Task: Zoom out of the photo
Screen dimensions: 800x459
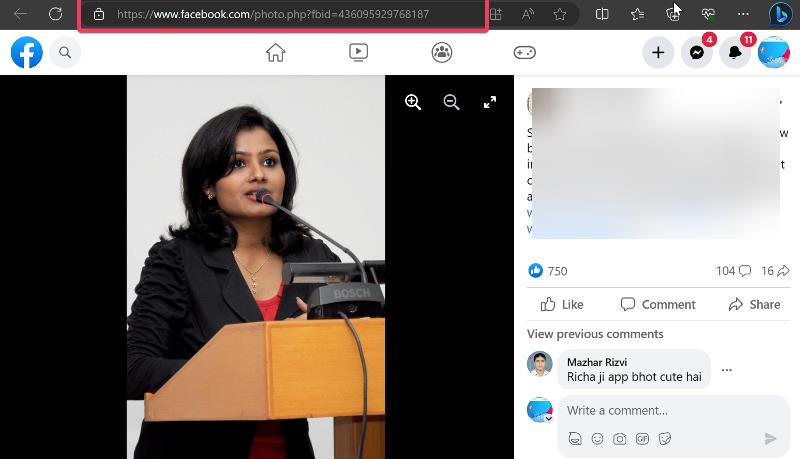Action: 451,102
